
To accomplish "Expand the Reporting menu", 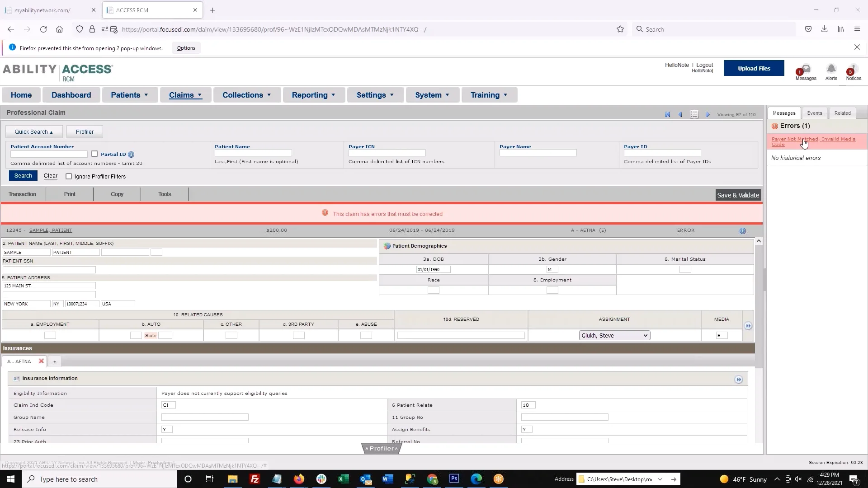I will coord(313,95).
